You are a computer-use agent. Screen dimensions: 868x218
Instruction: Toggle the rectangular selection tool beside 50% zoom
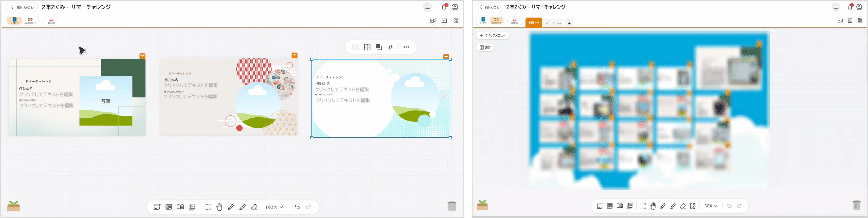[x=643, y=206]
